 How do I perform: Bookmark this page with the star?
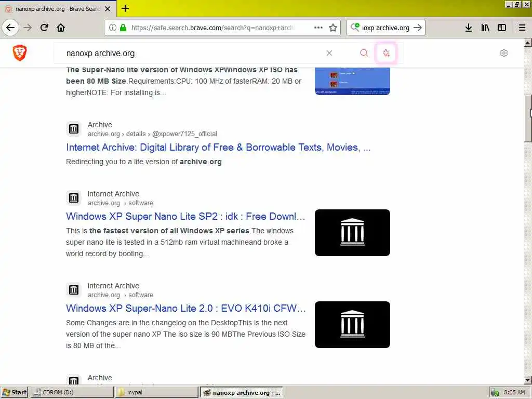(333, 28)
